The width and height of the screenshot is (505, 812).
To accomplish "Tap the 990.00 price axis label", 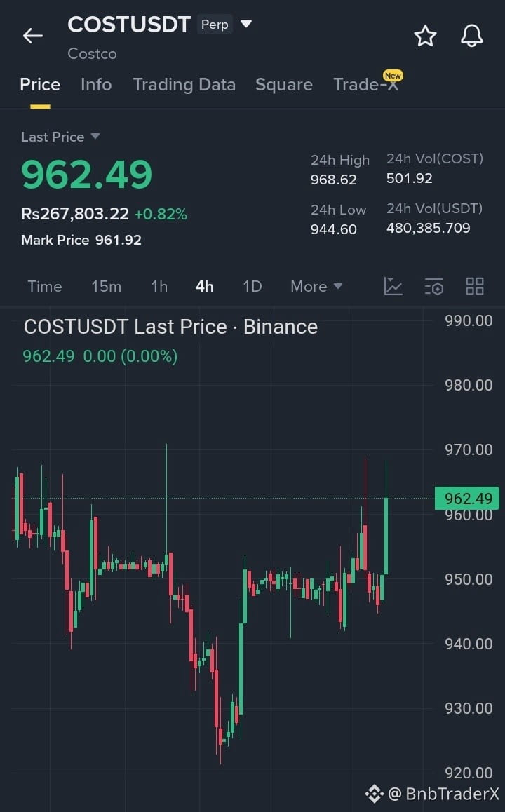I will pos(469,320).
